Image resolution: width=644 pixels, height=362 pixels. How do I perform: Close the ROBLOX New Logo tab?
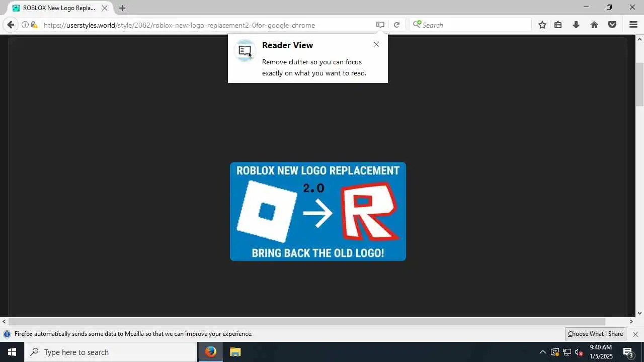pos(105,8)
